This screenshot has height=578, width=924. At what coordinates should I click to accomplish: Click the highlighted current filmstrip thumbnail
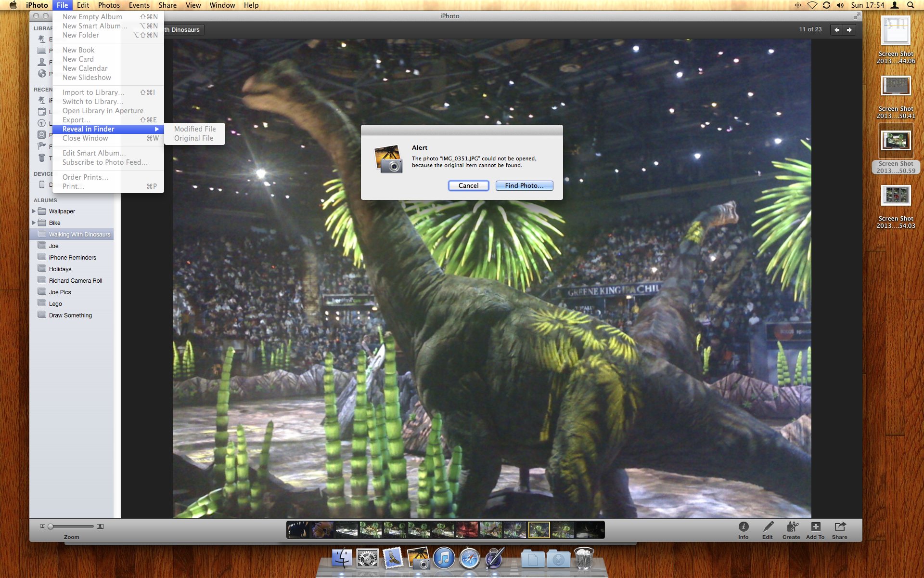click(539, 530)
